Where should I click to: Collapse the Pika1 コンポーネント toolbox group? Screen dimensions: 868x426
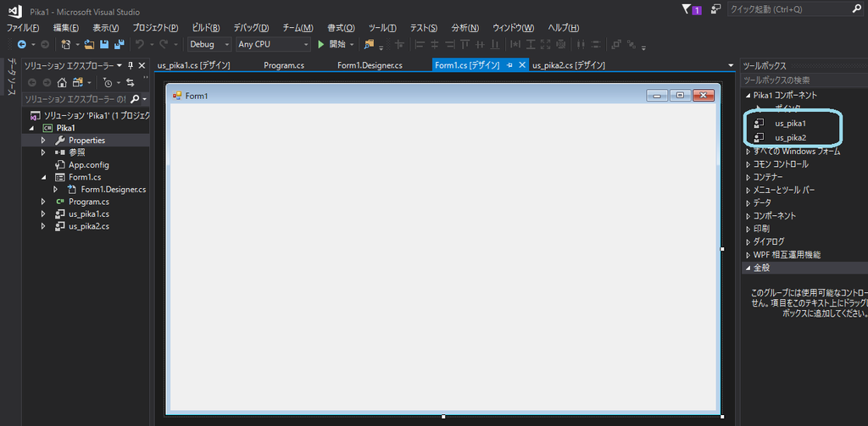tap(748, 95)
